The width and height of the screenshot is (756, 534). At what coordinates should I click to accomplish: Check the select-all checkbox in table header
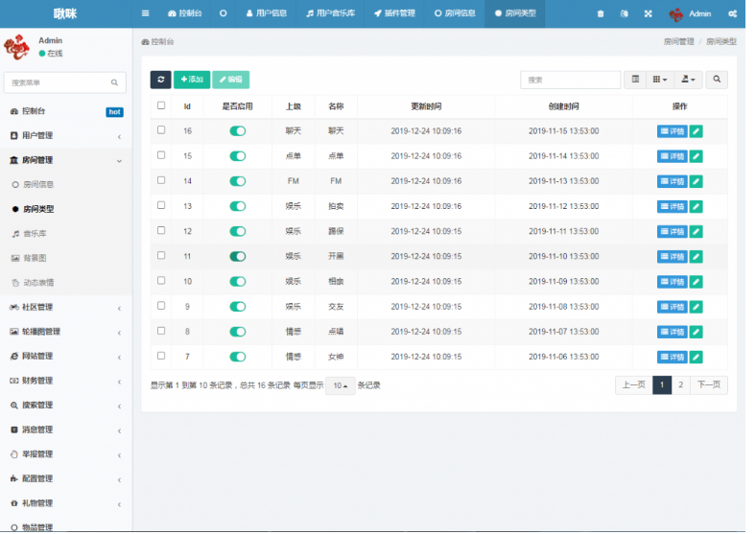coord(161,105)
